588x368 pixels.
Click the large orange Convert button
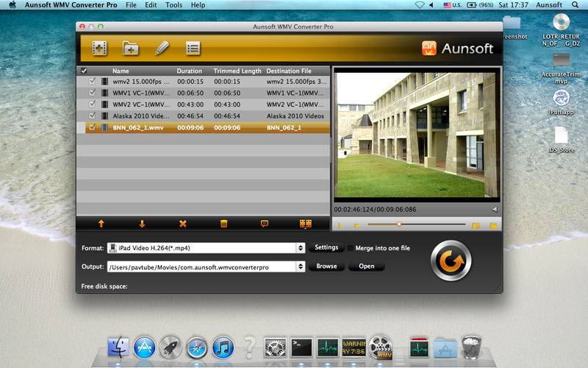coord(451,261)
